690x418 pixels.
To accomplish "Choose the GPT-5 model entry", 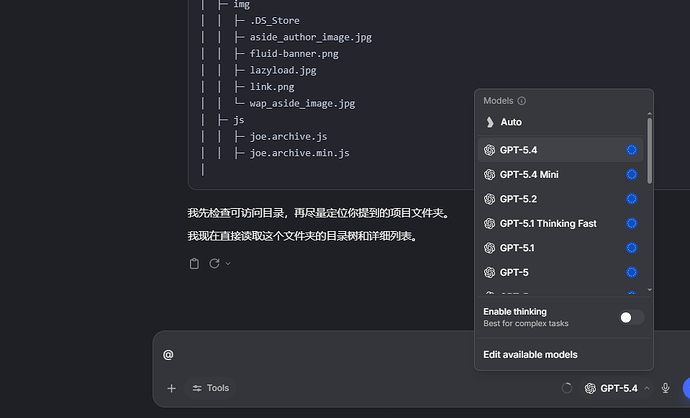I will coord(560,272).
